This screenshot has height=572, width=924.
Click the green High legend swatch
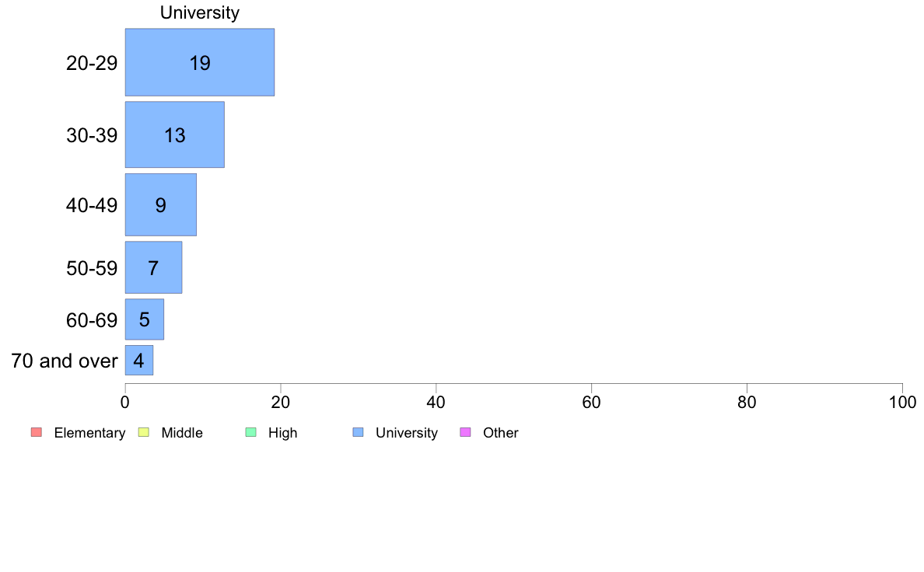click(x=250, y=432)
